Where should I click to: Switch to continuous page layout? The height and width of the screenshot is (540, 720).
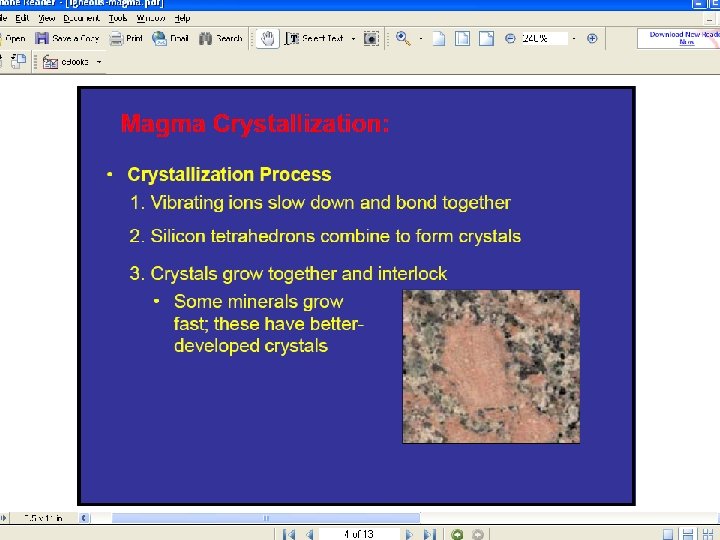click(x=688, y=534)
